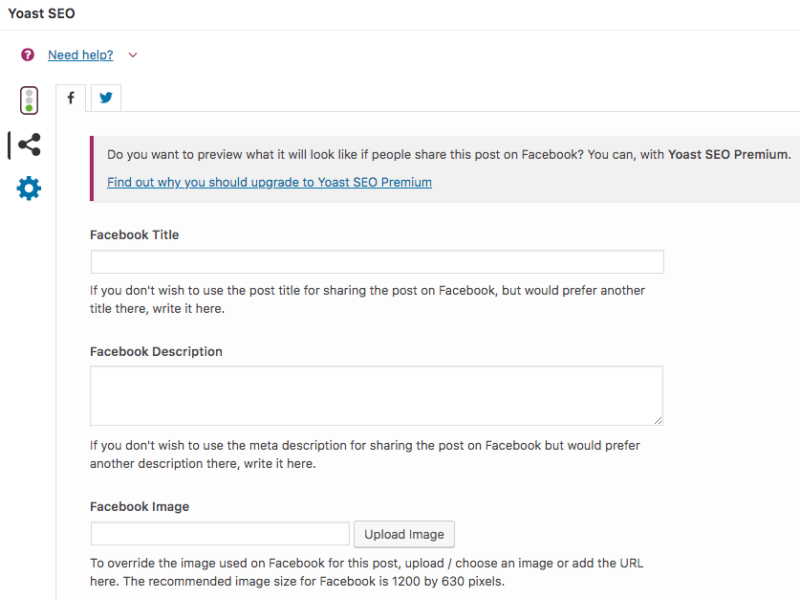Open the advanced settings gear icon
The image size is (800, 600).
(29, 188)
